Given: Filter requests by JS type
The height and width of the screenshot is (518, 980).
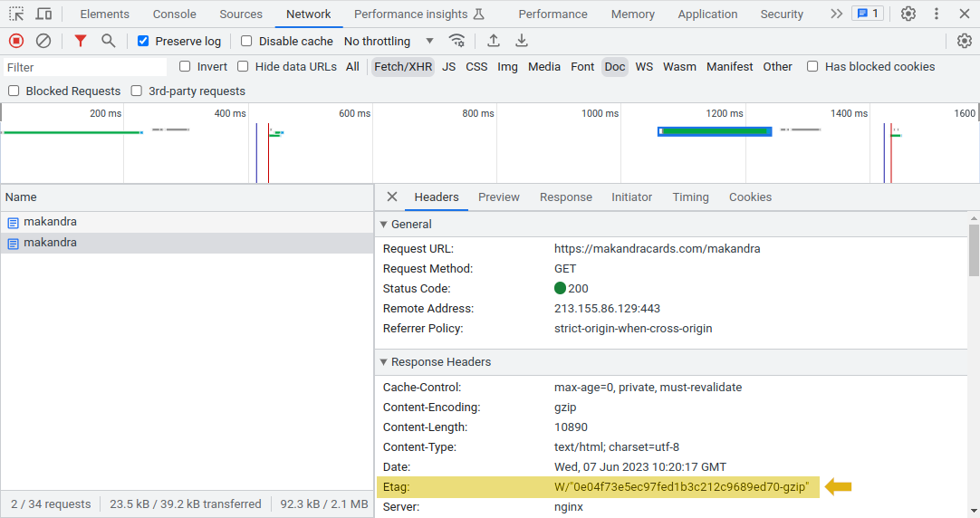Looking at the screenshot, I should click(448, 66).
